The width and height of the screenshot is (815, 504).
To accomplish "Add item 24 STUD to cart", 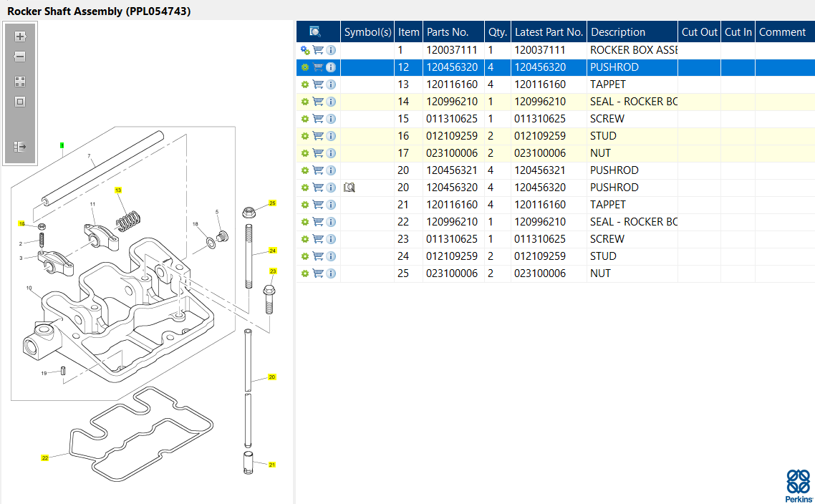I will (x=318, y=256).
